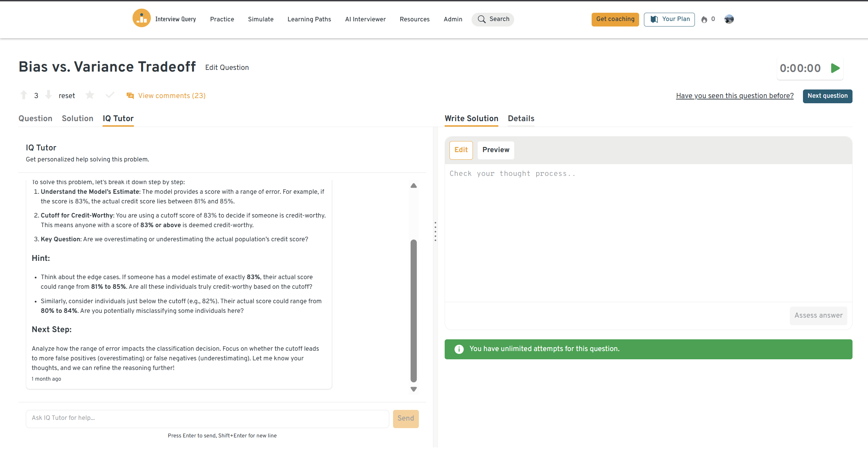Switch editor to Preview mode
This screenshot has width=868, height=456.
[496, 150]
